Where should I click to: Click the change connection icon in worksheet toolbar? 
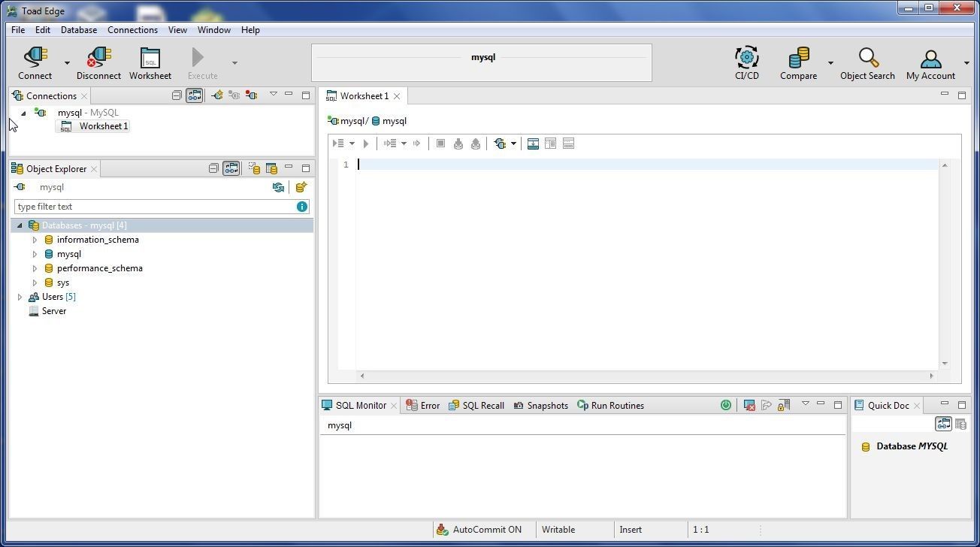[x=500, y=144]
